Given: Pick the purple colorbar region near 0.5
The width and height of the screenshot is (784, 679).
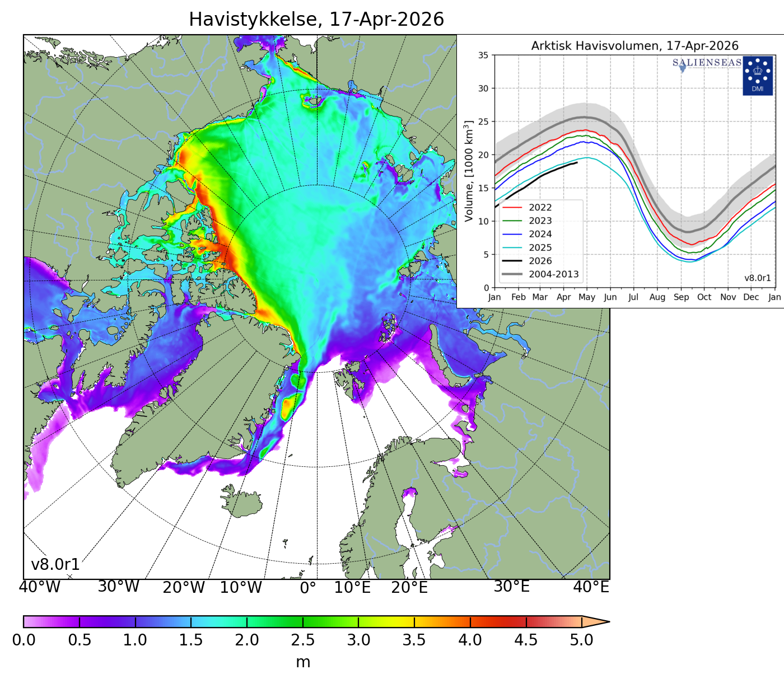Looking at the screenshot, I should [x=80, y=621].
